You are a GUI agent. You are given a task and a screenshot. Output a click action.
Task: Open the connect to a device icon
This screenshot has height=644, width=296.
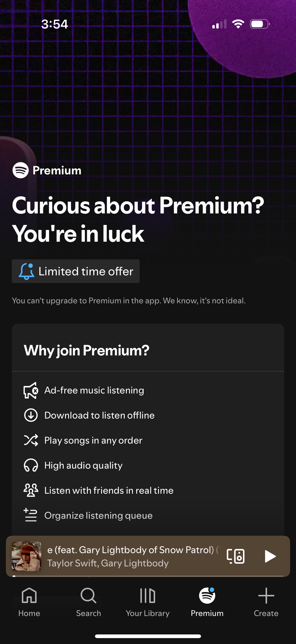point(235,556)
